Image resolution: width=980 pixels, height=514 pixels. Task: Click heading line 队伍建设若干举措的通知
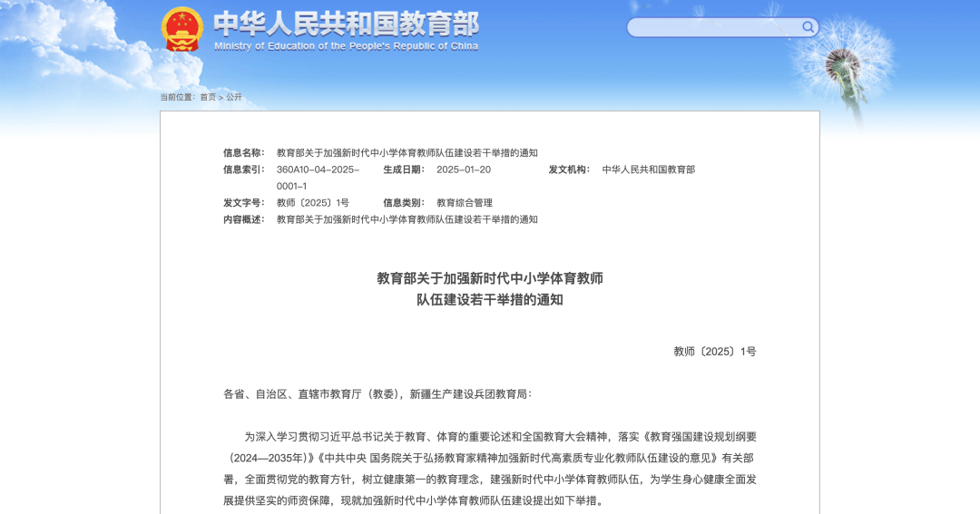point(489,300)
